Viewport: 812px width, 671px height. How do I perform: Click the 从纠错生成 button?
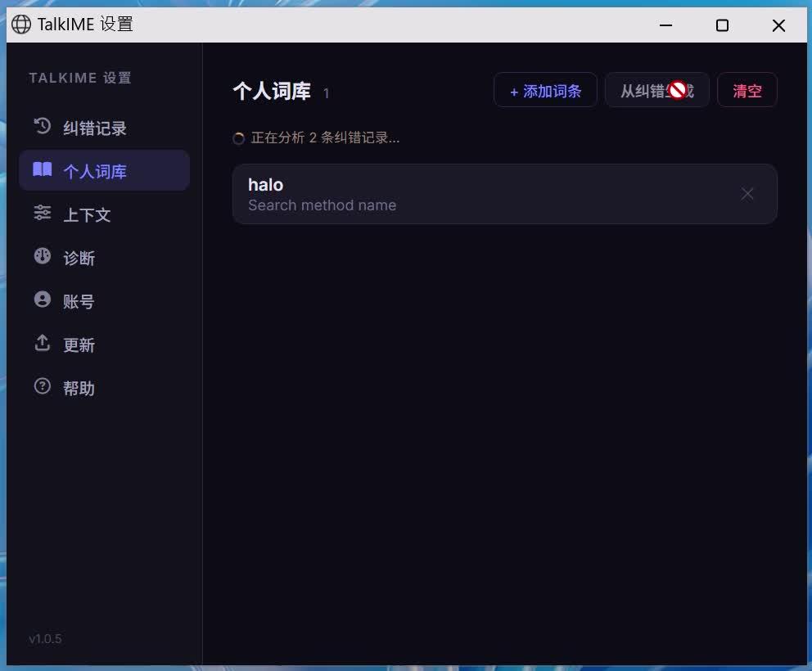pos(656,90)
